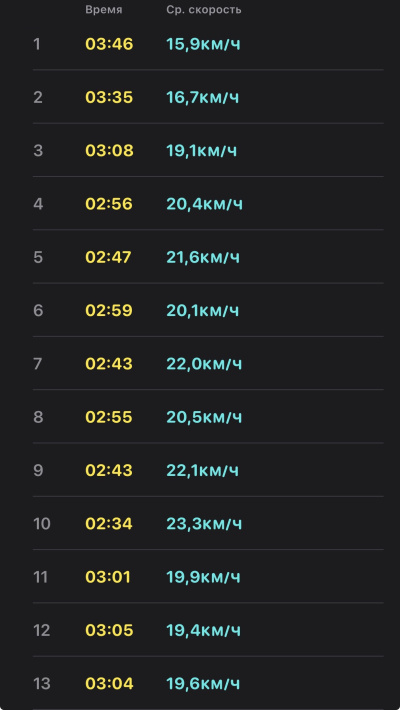Screen dimensions: 400x710
Task: Select split 7 time 02:43
Action: click(x=109, y=364)
